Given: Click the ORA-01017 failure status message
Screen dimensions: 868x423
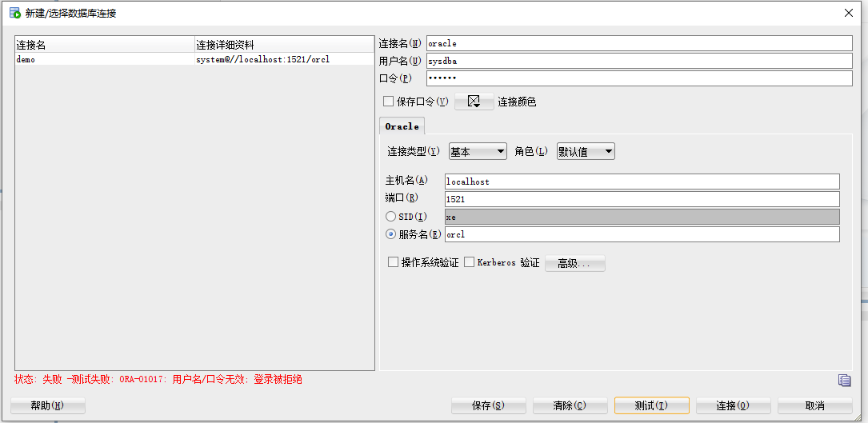Looking at the screenshot, I should [158, 380].
